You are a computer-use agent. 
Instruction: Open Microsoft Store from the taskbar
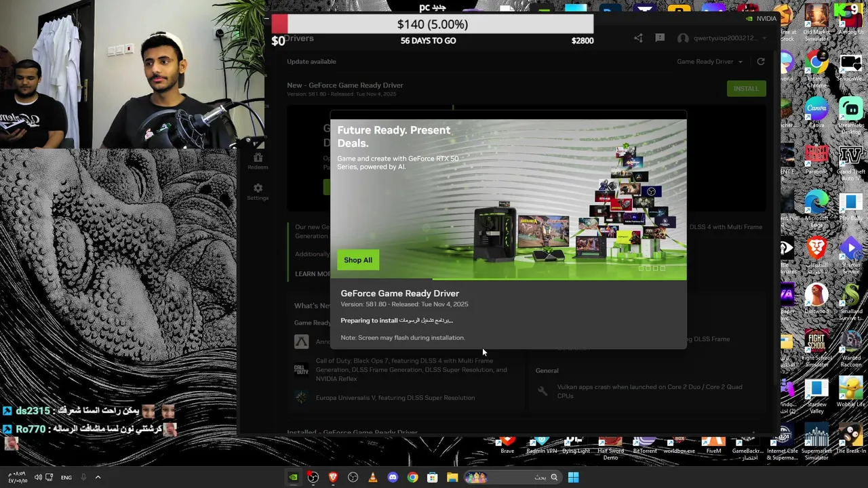[432, 477]
